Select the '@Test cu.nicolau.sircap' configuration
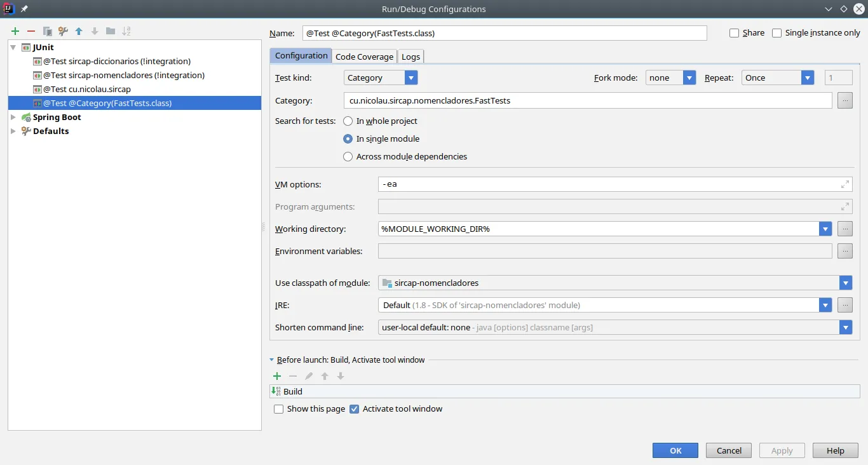The image size is (868, 465). (87, 89)
